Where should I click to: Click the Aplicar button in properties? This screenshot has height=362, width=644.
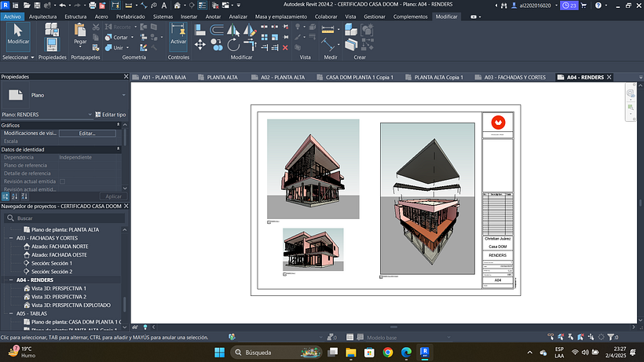113,196
